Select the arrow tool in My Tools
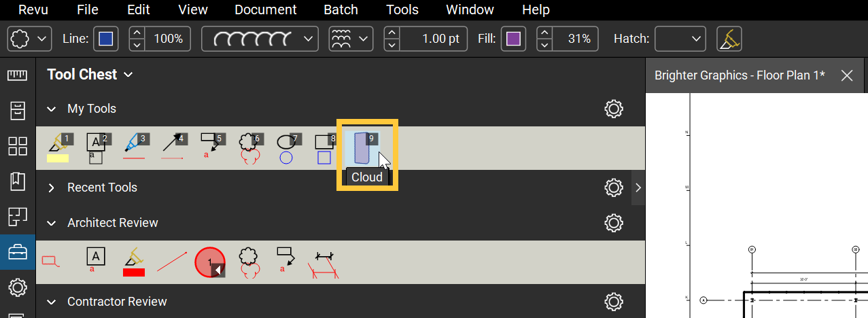Image resolution: width=868 pixels, height=318 pixels. click(173, 147)
